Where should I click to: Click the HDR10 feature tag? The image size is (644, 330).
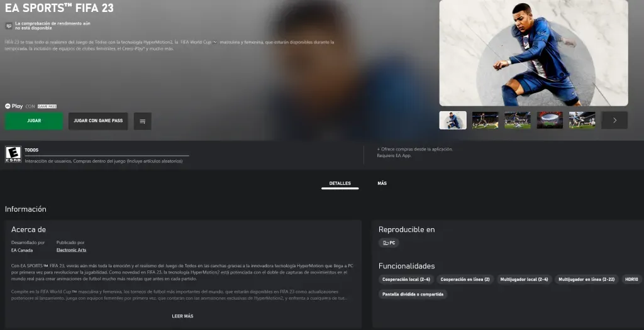(x=631, y=279)
